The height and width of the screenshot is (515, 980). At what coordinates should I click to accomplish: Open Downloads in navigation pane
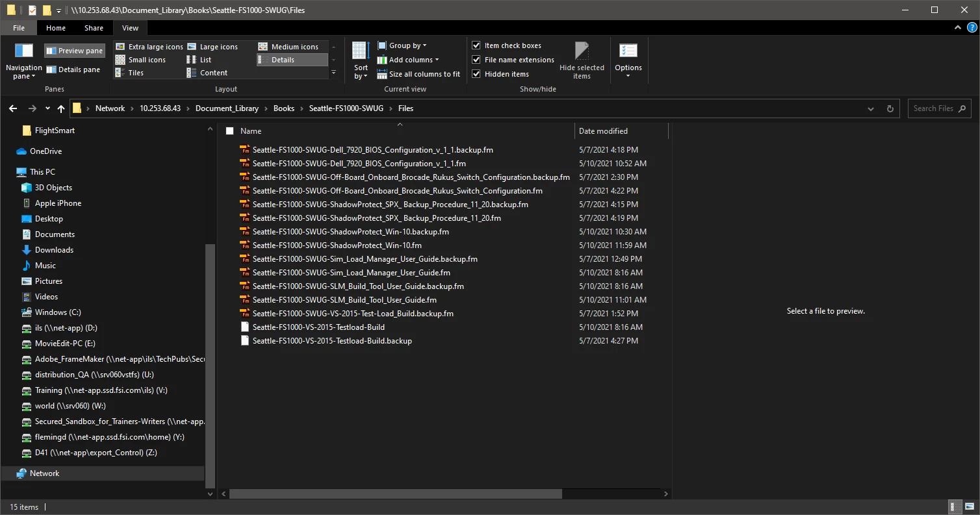(x=54, y=250)
